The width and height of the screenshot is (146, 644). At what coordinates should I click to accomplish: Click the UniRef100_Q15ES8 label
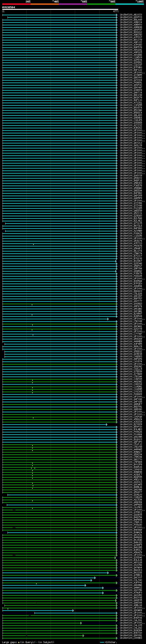tap(131, 354)
